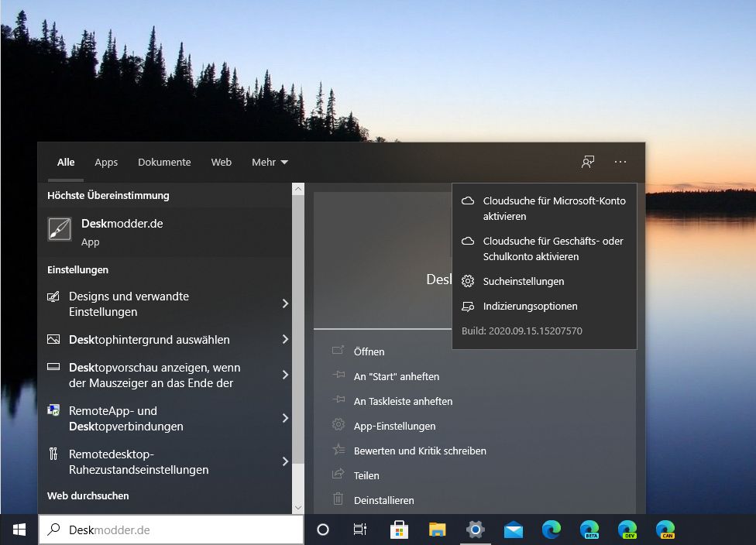
Task: Click the pin icon beside An Taskleiste anheften
Action: [338, 399]
